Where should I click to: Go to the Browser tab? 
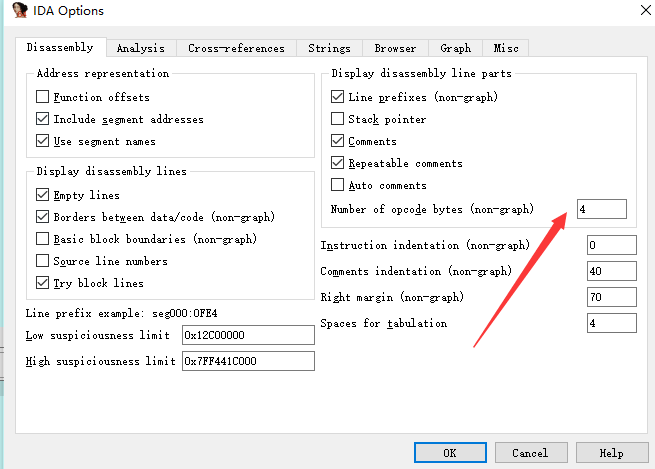(x=395, y=48)
